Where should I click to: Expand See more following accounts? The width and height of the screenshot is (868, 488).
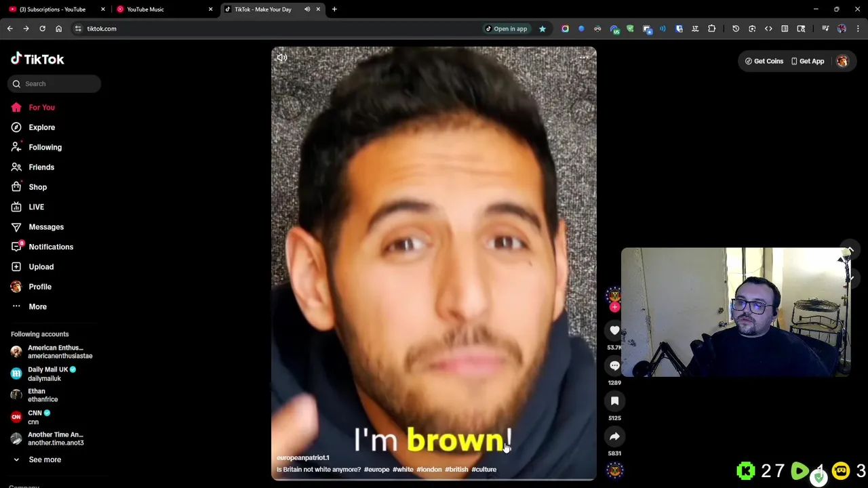pos(45,460)
